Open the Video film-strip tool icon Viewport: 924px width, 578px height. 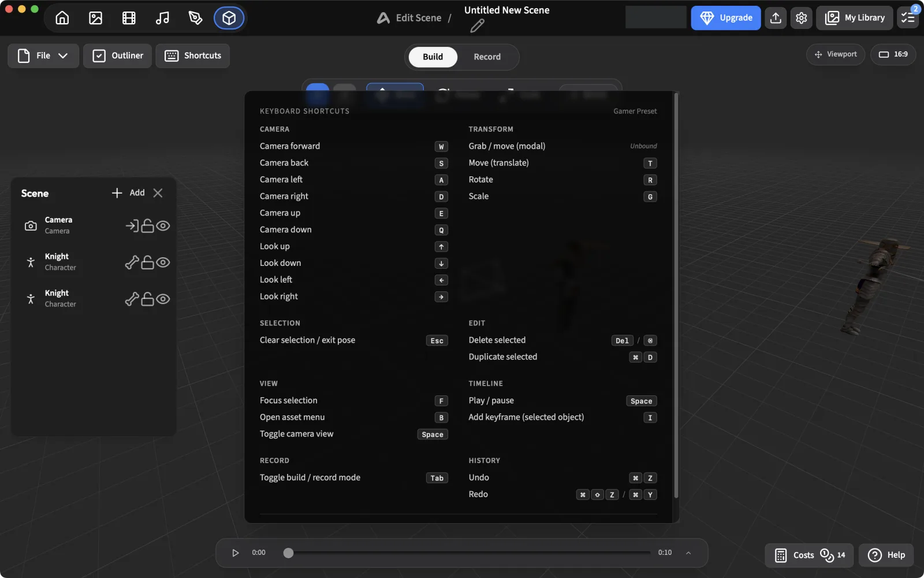click(129, 18)
